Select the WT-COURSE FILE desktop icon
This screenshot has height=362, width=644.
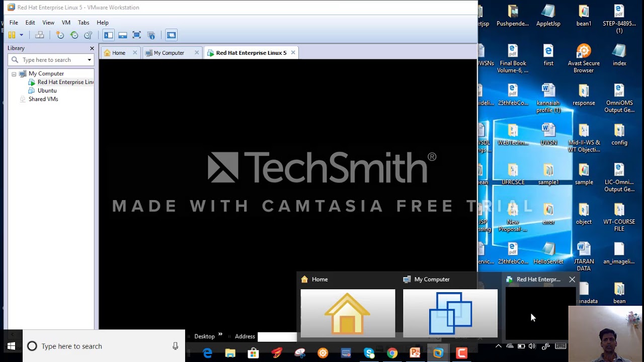[x=619, y=217]
